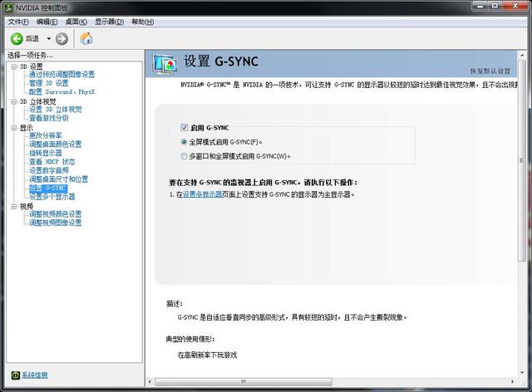Collapse the 显示 tree node

(14, 128)
